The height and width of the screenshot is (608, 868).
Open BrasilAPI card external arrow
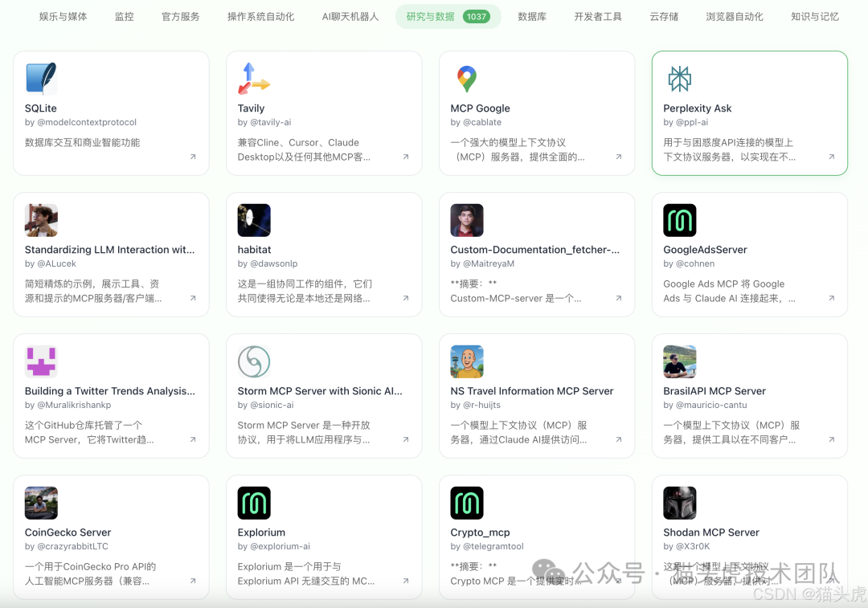click(x=832, y=439)
